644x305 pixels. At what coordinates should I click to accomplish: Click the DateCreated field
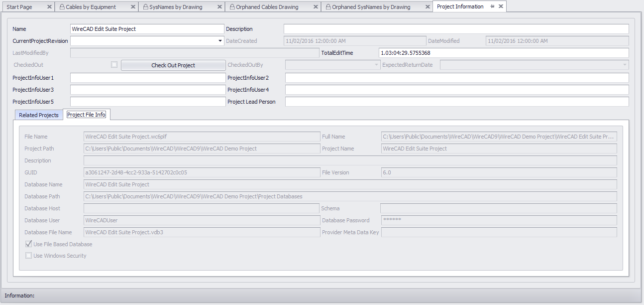point(355,41)
